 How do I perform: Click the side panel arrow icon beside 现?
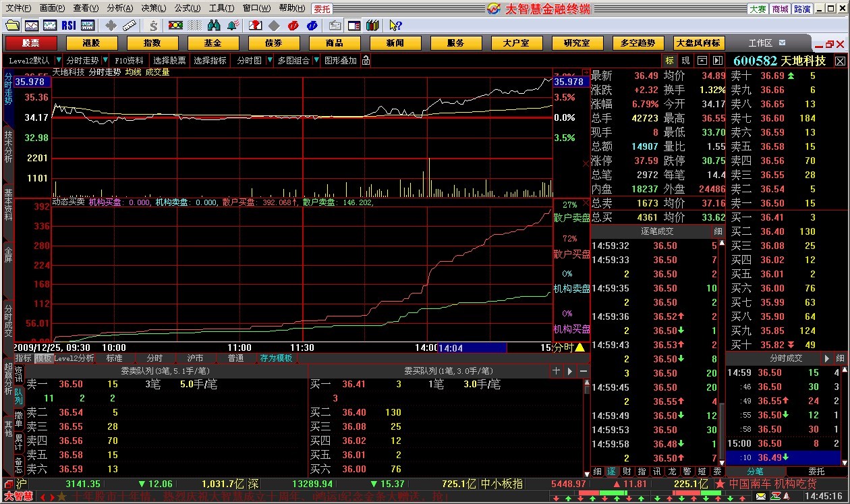tap(718, 61)
